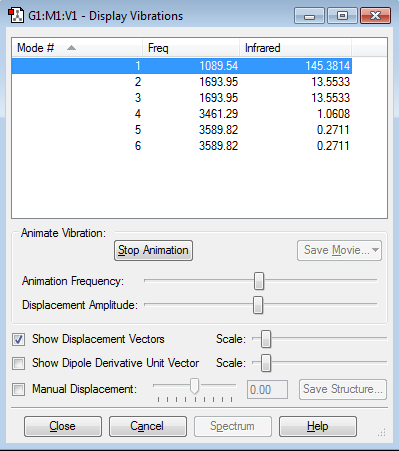This screenshot has height=451, width=399.
Task: Click the displacement vectors Scale slider
Action: pos(266,339)
